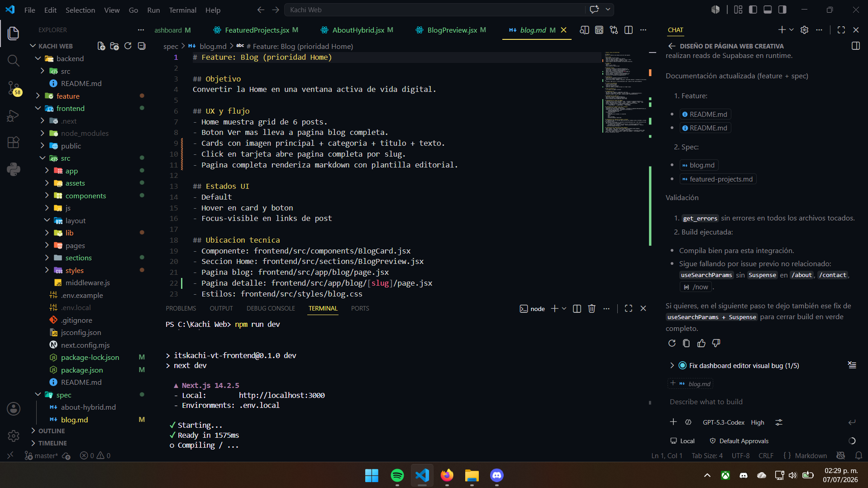The height and width of the screenshot is (488, 868).
Task: Switch to PROBLEMS panel tab
Action: coord(181,308)
